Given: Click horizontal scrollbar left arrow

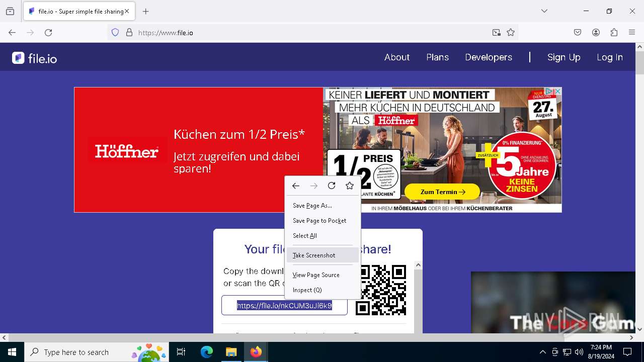Looking at the screenshot, I should (4, 338).
